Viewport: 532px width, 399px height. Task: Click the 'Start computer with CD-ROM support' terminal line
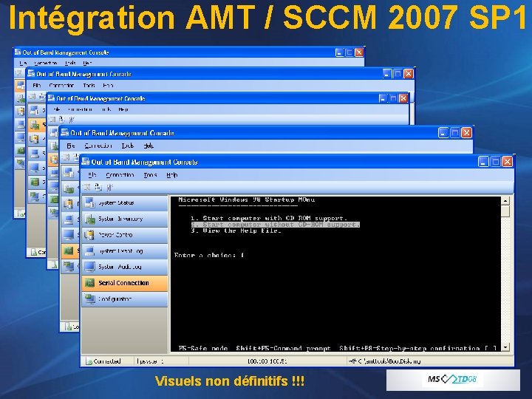[269, 218]
